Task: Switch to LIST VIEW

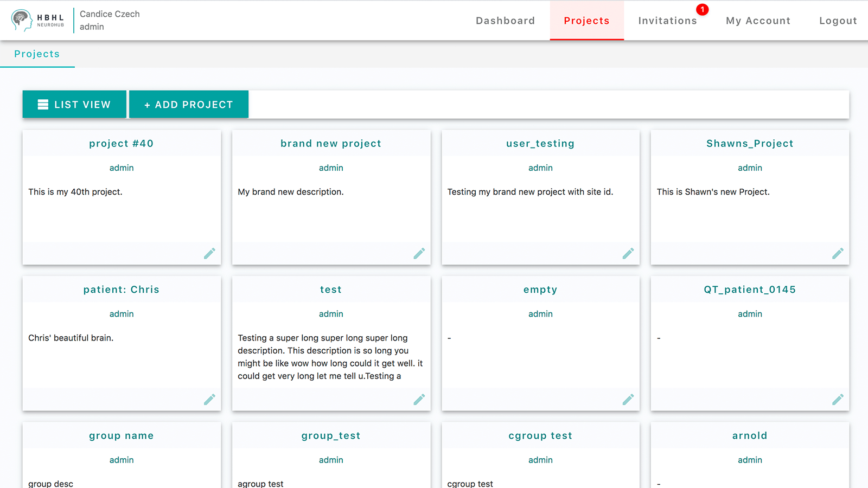Action: click(x=74, y=104)
